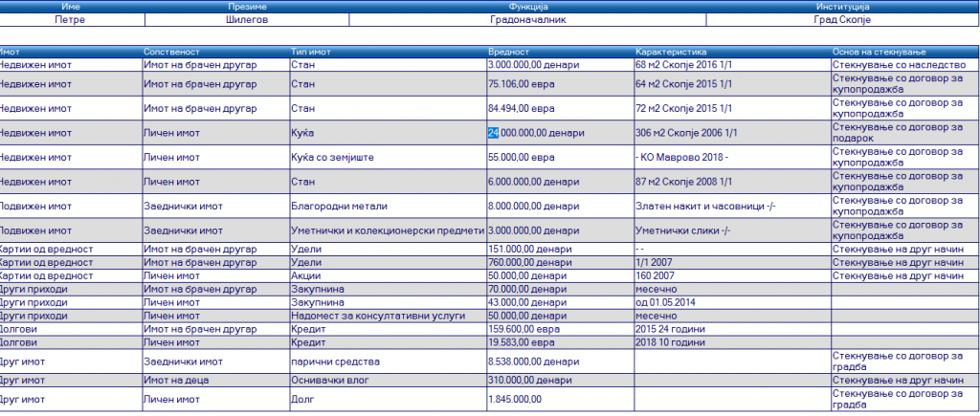The width and height of the screenshot is (980, 416).
Task: Click the 68 м2 Скопје 2016 1/1 cell
Action: [x=732, y=65]
